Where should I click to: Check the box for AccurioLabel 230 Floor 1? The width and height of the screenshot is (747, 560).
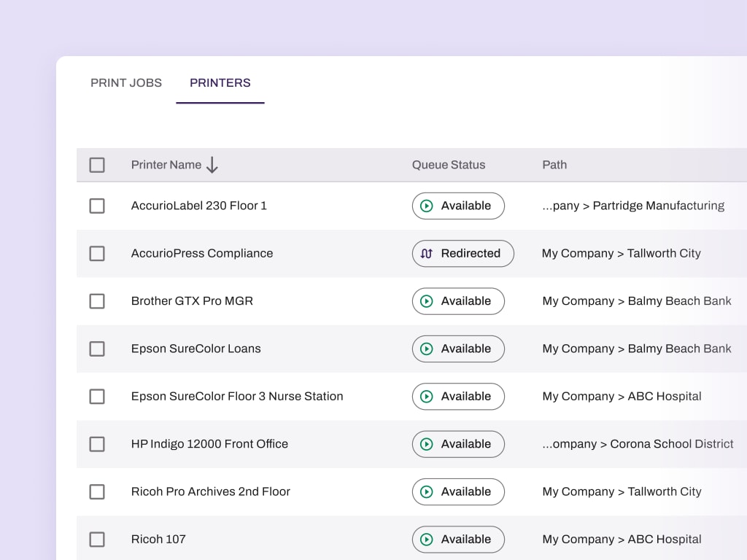(97, 206)
